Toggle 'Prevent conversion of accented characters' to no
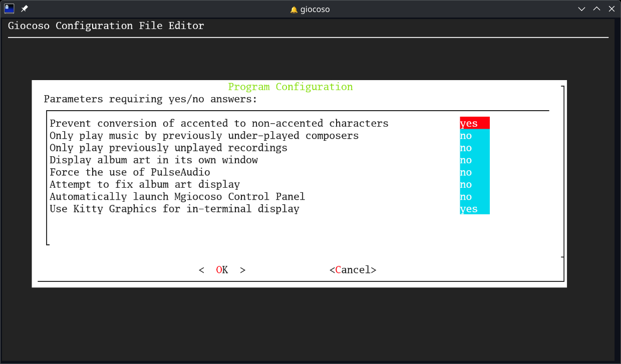 pyautogui.click(x=474, y=123)
